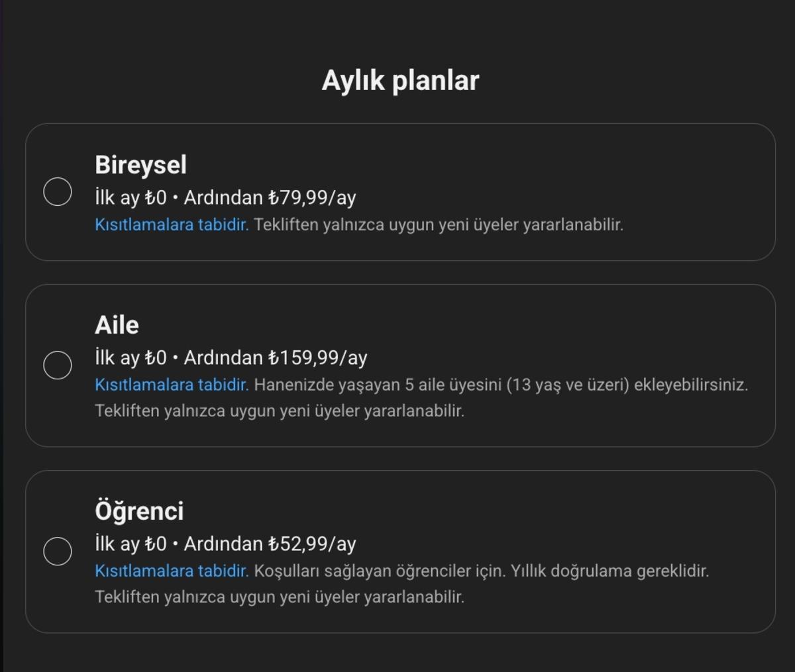
Task: Pick the Öğrenci plan radio button
Action: tap(58, 552)
